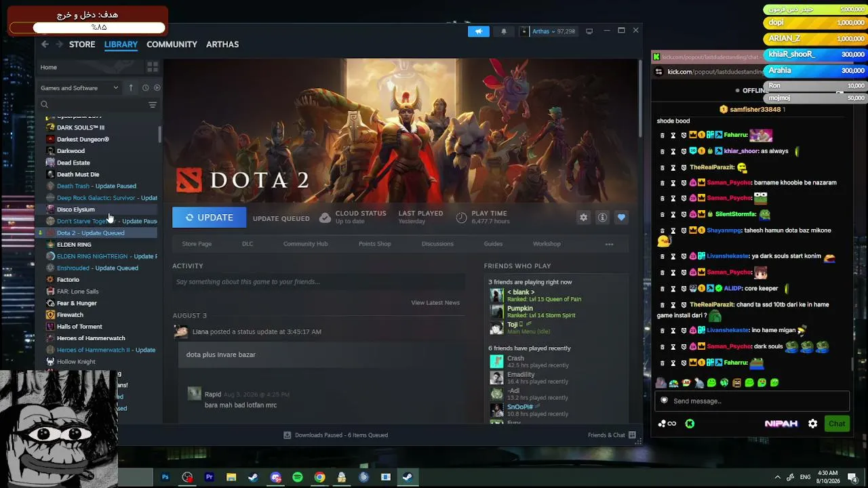Screen dimensions: 868x488
Task: Open the COMMUNITY tab
Action: click(x=172, y=44)
